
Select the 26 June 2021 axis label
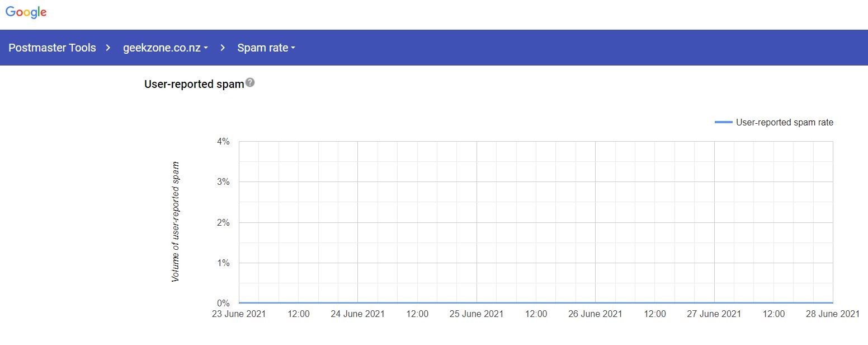click(595, 314)
